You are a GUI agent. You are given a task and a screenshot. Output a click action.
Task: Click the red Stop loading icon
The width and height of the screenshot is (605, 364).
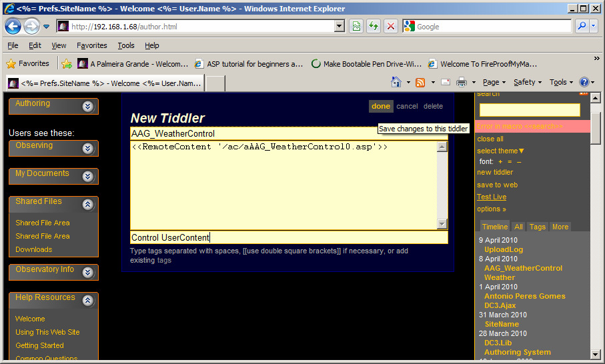391,26
